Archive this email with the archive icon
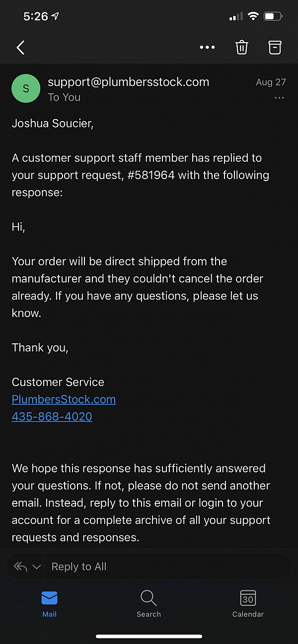 tap(275, 48)
